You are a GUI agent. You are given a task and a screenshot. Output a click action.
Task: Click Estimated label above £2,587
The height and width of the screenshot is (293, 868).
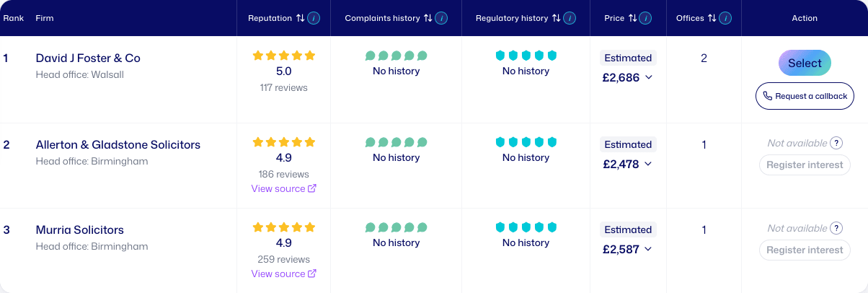click(628, 229)
